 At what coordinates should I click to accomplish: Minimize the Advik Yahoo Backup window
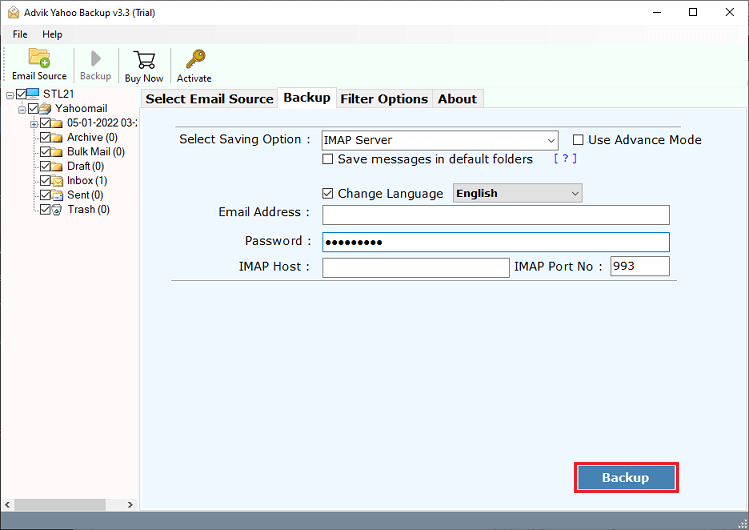pos(657,12)
